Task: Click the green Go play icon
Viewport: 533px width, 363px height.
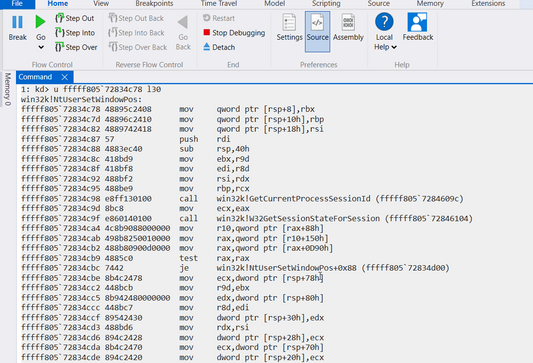Action: 40,22
